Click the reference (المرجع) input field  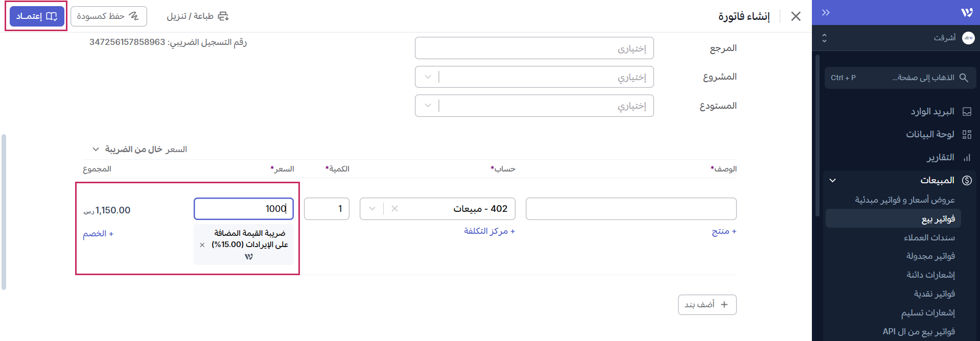click(534, 48)
